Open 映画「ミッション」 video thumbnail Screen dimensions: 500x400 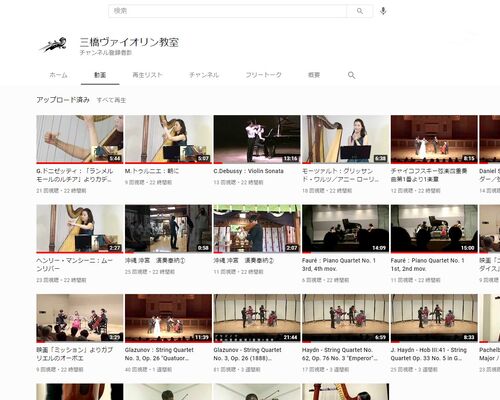coord(80,318)
